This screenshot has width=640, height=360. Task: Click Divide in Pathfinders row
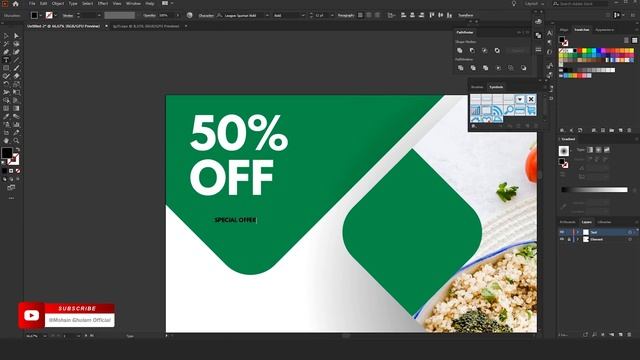[x=460, y=68]
